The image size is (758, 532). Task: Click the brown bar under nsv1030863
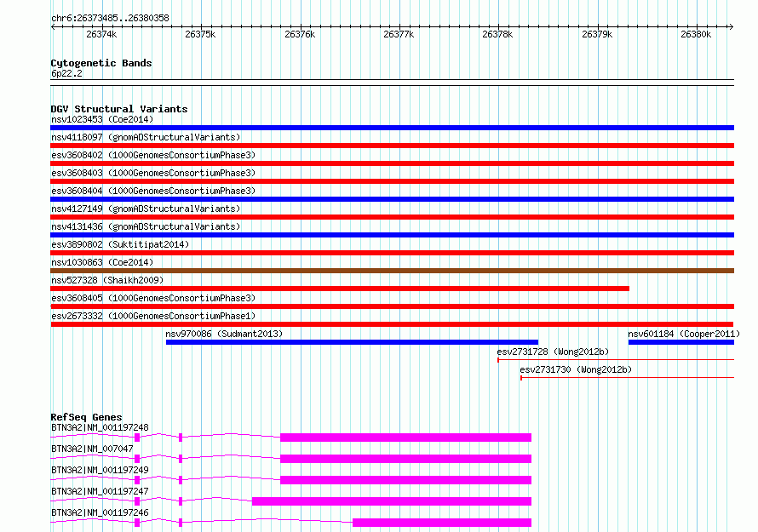392,271
